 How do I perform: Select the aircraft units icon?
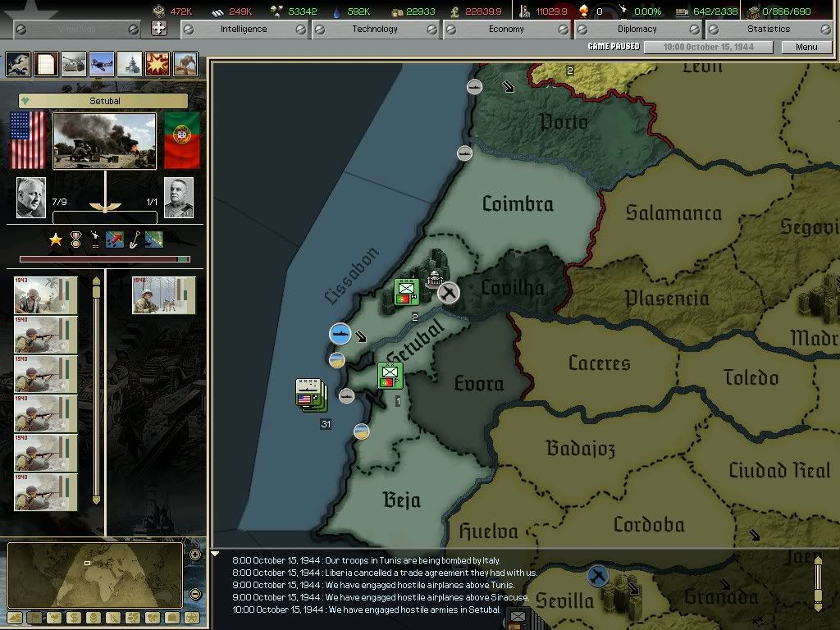coord(101,63)
